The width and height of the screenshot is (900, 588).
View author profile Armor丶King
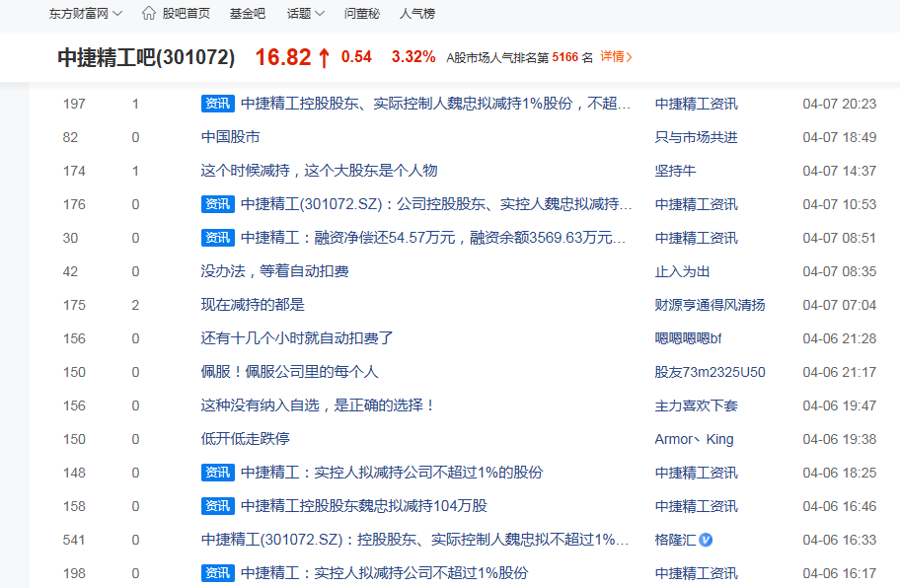pyautogui.click(x=694, y=439)
